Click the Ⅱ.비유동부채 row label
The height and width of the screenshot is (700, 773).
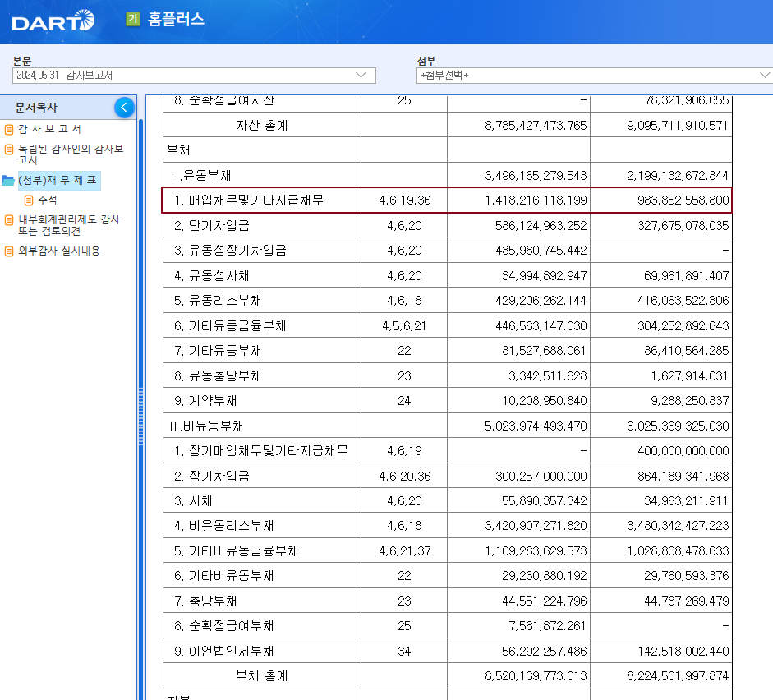206,426
